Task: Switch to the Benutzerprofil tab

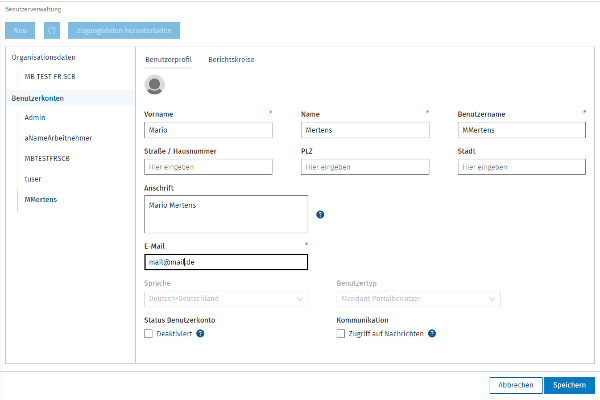Action: coord(168,59)
